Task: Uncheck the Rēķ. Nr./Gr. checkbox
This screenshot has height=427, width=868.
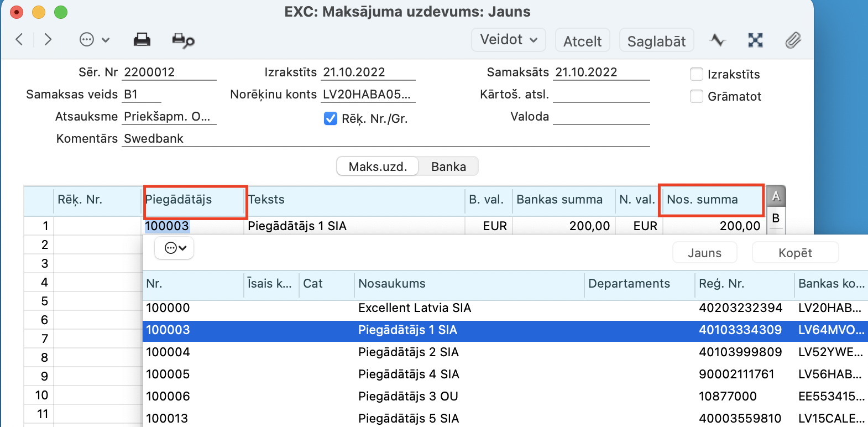Action: [331, 118]
